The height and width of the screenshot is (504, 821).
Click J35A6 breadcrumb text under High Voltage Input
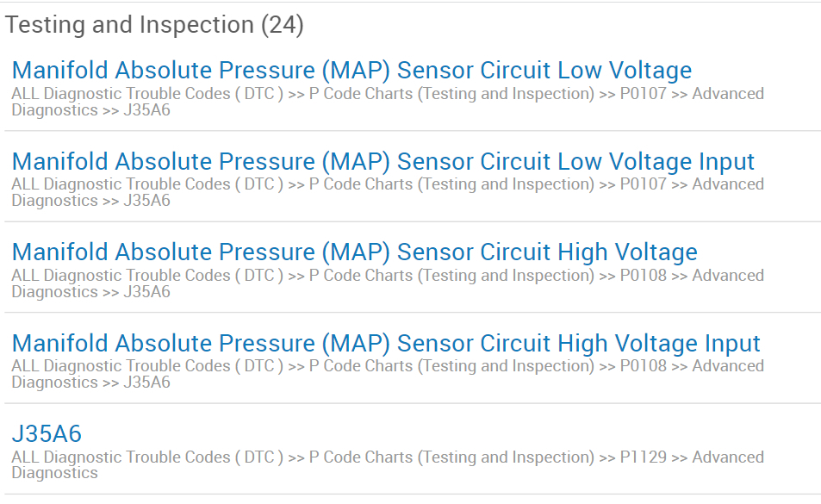[x=146, y=383]
